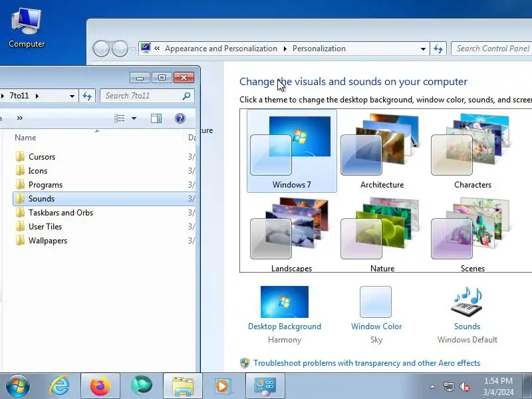Select the Icons folder icon
The image size is (532, 399).
pos(20,170)
